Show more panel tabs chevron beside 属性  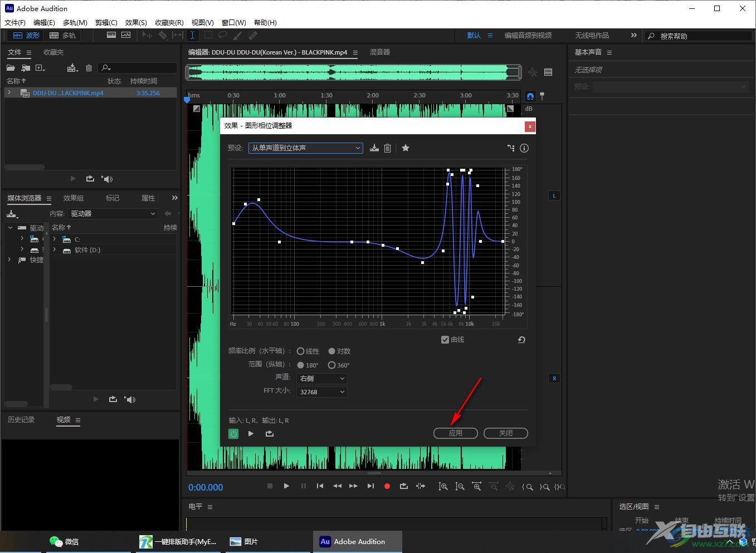pyautogui.click(x=174, y=198)
